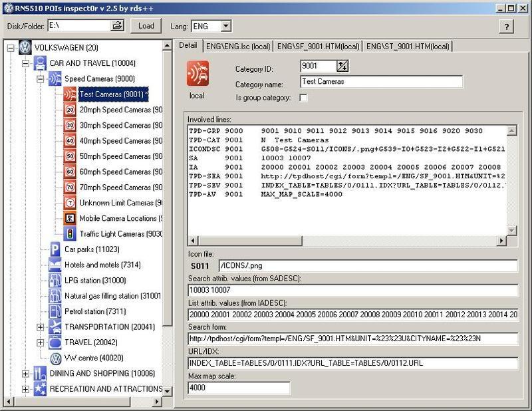Click the Category name field
The height and width of the screenshot is (411, 532).
(x=381, y=81)
